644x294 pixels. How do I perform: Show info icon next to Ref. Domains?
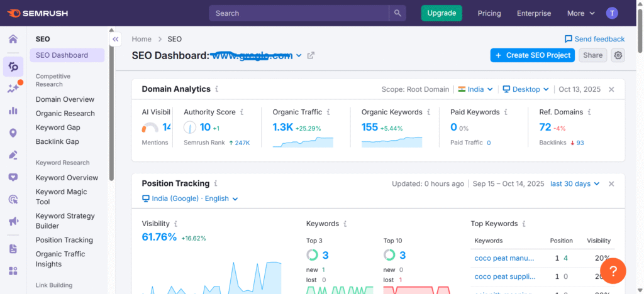(x=589, y=112)
